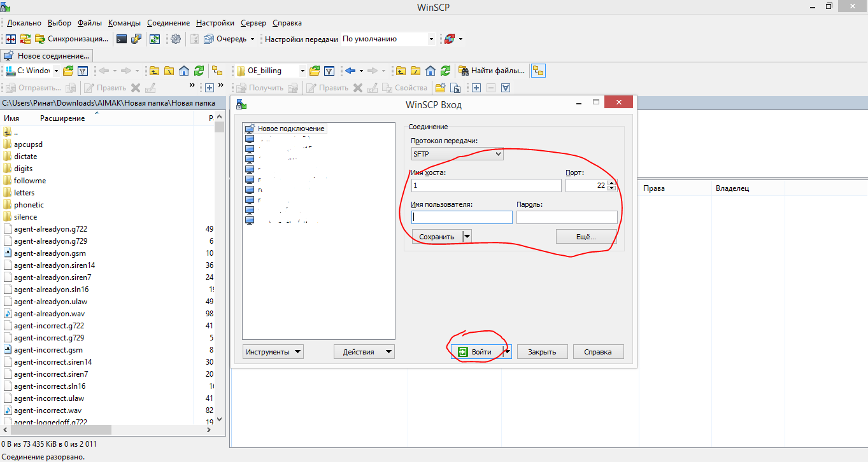Click the Сохранить save button

coord(437,237)
